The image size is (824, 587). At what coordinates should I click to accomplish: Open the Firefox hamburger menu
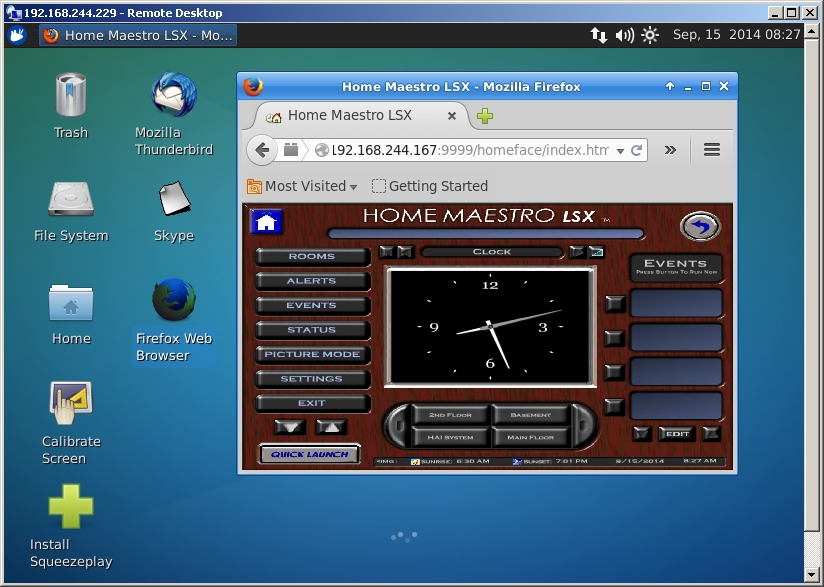point(712,150)
